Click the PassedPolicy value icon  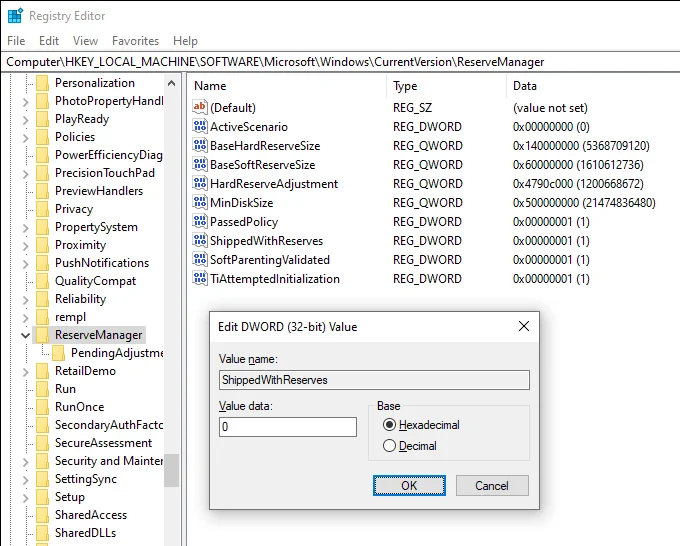point(199,222)
